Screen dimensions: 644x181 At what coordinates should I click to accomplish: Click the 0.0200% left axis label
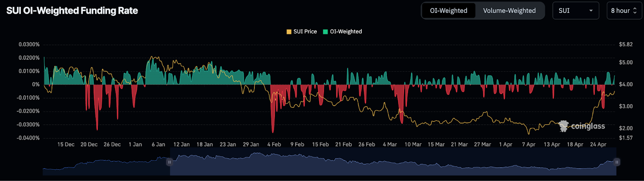29,58
